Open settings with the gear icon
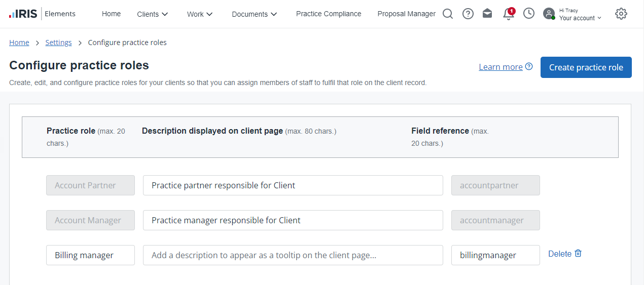Image resolution: width=644 pixels, height=285 pixels. coord(621,14)
